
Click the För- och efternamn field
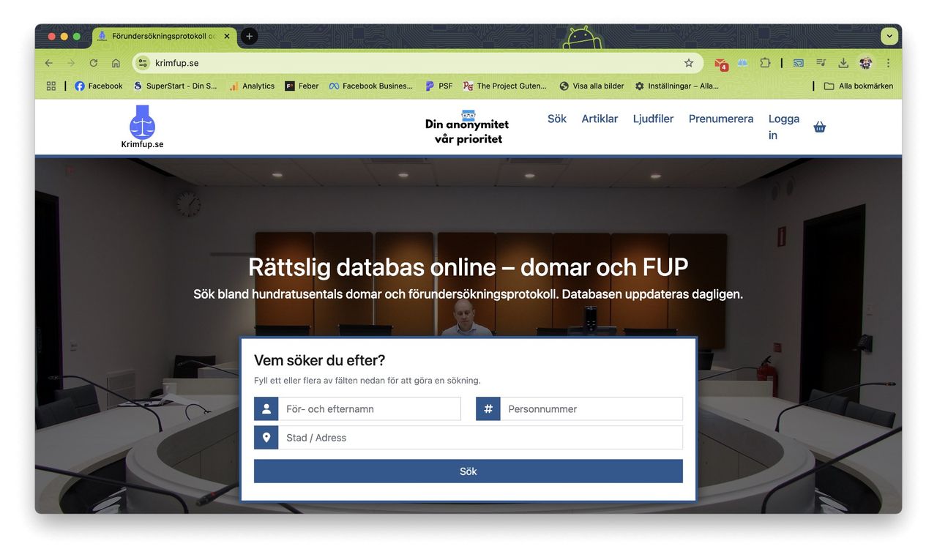(369, 408)
